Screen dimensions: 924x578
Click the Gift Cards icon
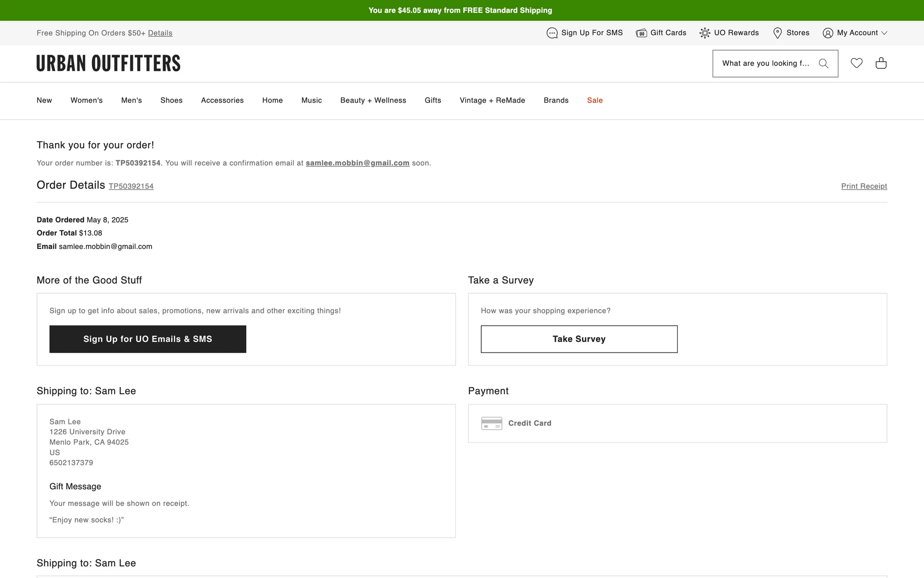point(641,33)
